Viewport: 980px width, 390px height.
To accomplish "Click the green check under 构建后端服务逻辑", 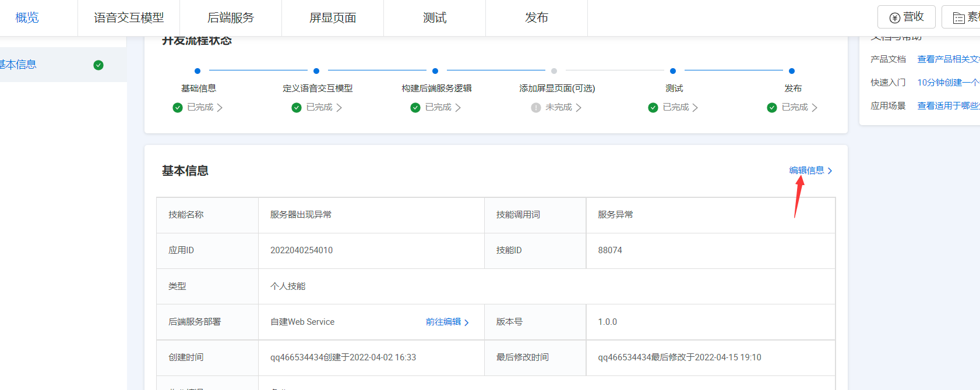I will click(x=415, y=108).
